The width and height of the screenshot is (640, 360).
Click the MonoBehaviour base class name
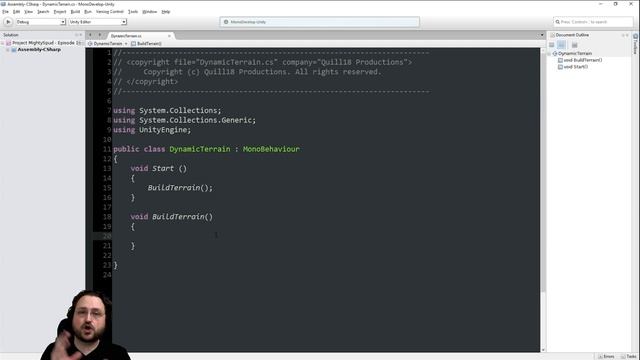click(x=271, y=149)
